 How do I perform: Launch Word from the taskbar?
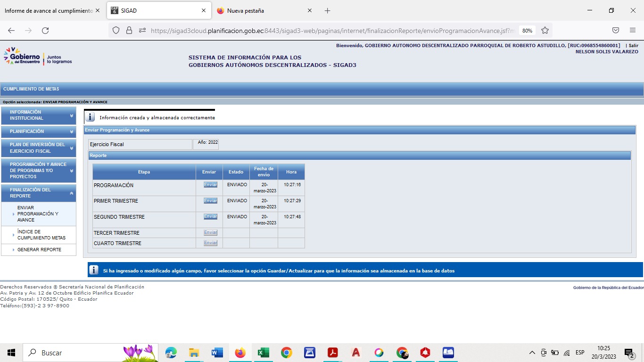pyautogui.click(x=217, y=353)
